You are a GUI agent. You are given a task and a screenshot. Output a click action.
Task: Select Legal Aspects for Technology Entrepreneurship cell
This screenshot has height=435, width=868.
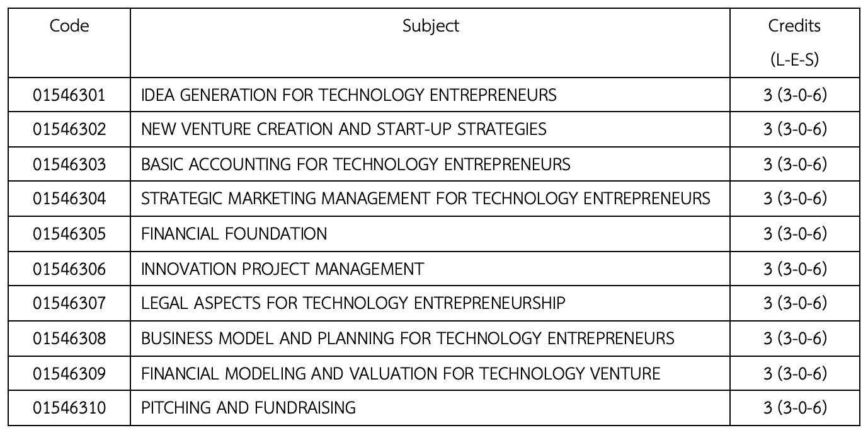click(x=353, y=303)
